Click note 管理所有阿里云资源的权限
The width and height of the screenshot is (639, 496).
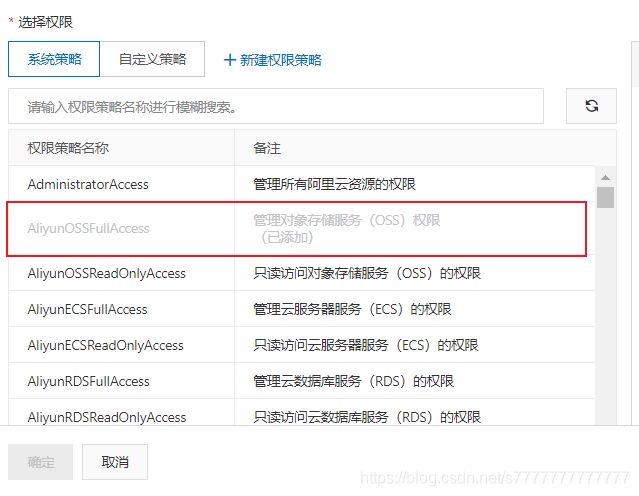click(335, 184)
